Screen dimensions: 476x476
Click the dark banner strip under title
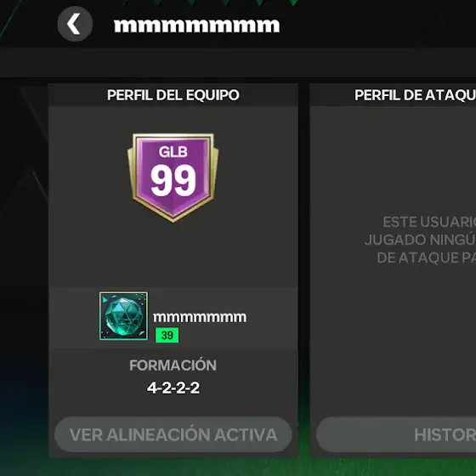pyautogui.click(x=238, y=62)
